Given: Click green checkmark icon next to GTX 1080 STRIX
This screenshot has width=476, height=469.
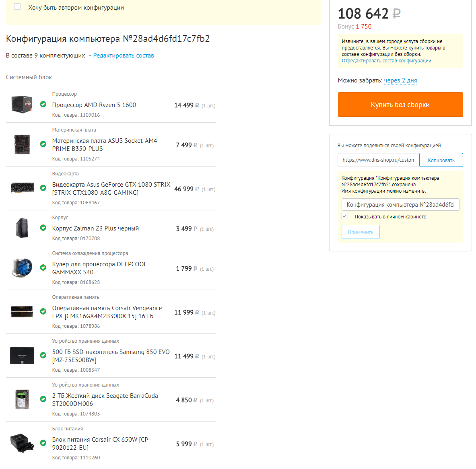Looking at the screenshot, I should click(x=43, y=188).
